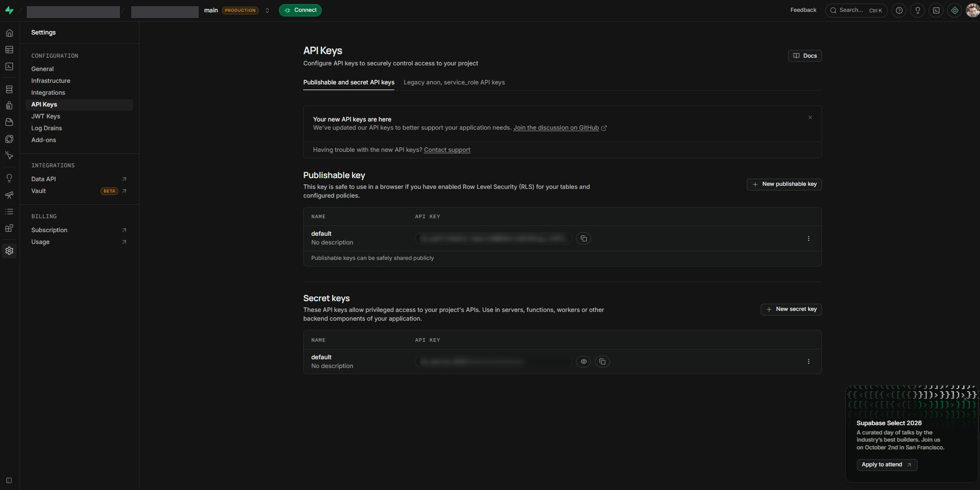
Task: Click 'Publishable keys can be safely shared publicly' note
Action: (373, 258)
